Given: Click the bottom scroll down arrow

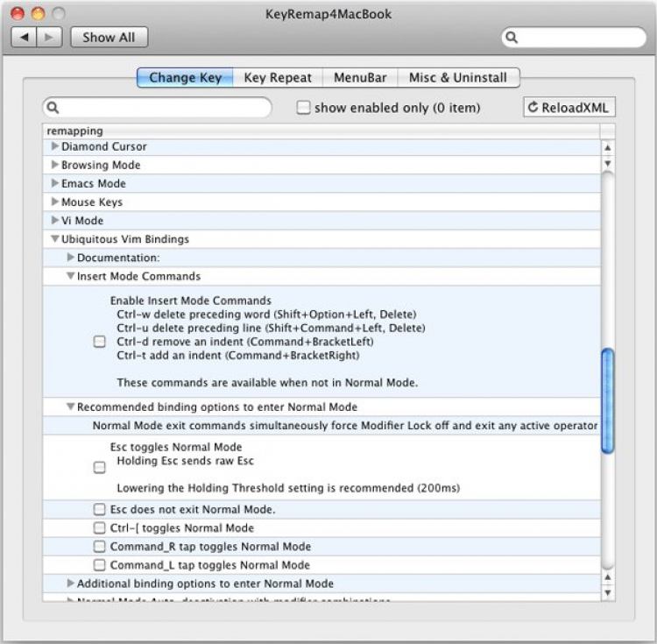Looking at the screenshot, I should (608, 593).
